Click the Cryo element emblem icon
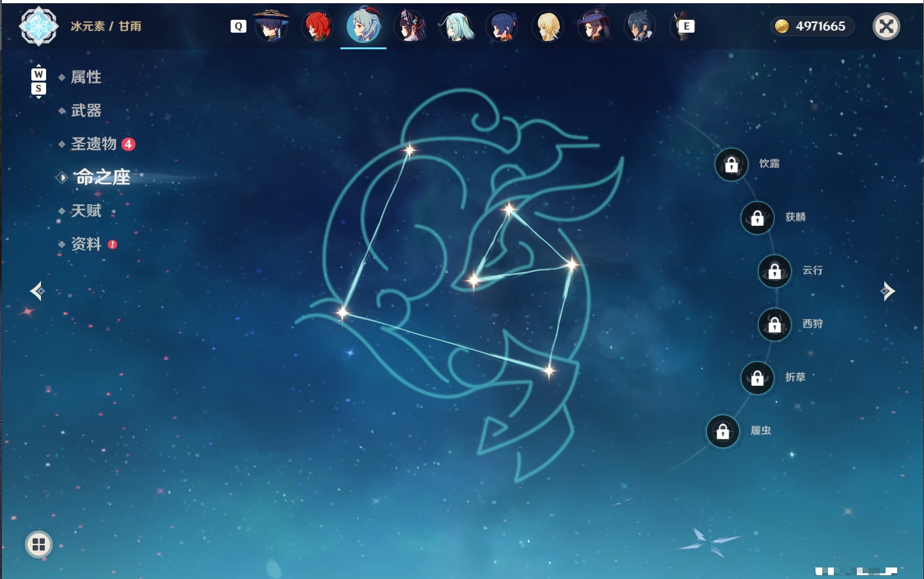924x579 pixels. 38,26
